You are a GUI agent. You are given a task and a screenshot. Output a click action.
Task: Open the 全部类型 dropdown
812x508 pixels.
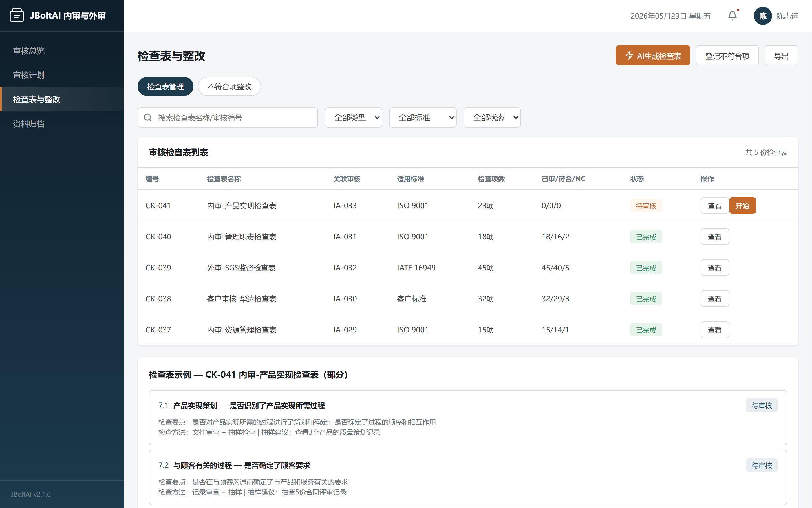pyautogui.click(x=353, y=118)
